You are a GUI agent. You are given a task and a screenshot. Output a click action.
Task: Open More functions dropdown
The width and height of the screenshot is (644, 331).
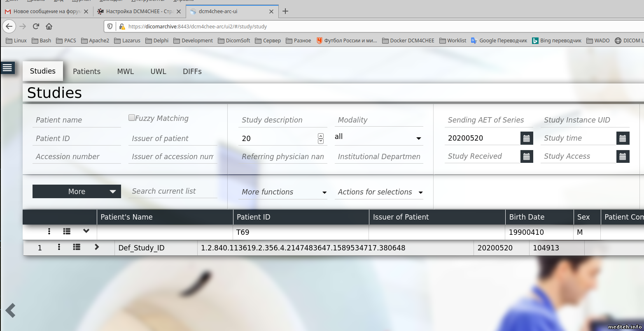284,192
